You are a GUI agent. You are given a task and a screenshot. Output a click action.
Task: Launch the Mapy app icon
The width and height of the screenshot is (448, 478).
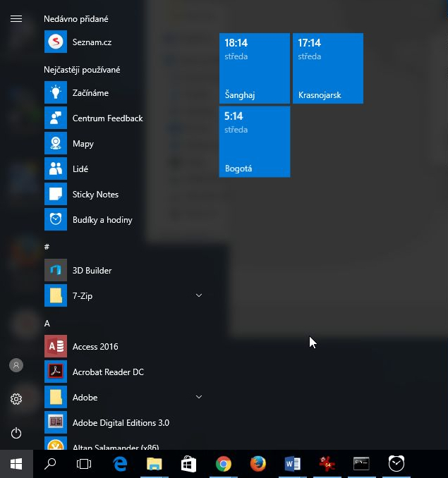[x=56, y=143]
